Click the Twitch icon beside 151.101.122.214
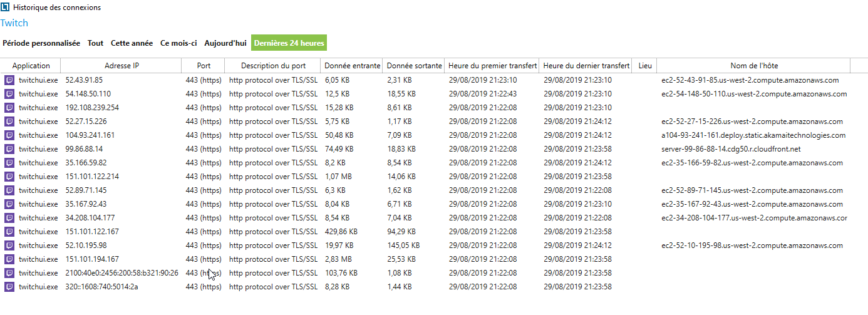 [9, 177]
